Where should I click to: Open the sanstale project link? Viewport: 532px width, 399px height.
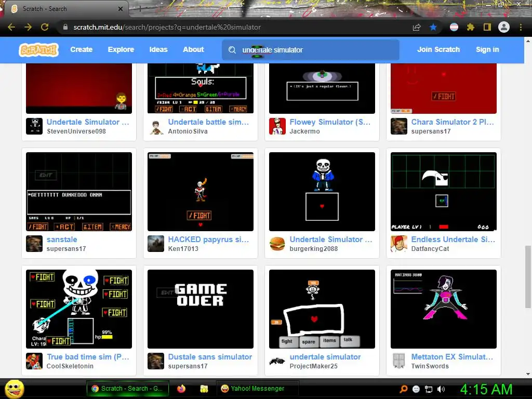point(62,240)
